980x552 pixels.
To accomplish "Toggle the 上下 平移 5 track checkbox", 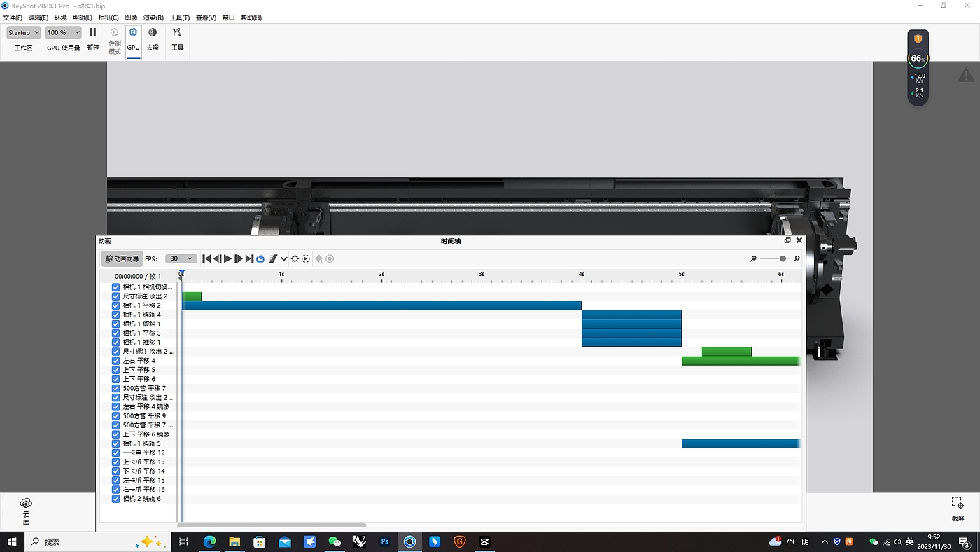I will [116, 370].
